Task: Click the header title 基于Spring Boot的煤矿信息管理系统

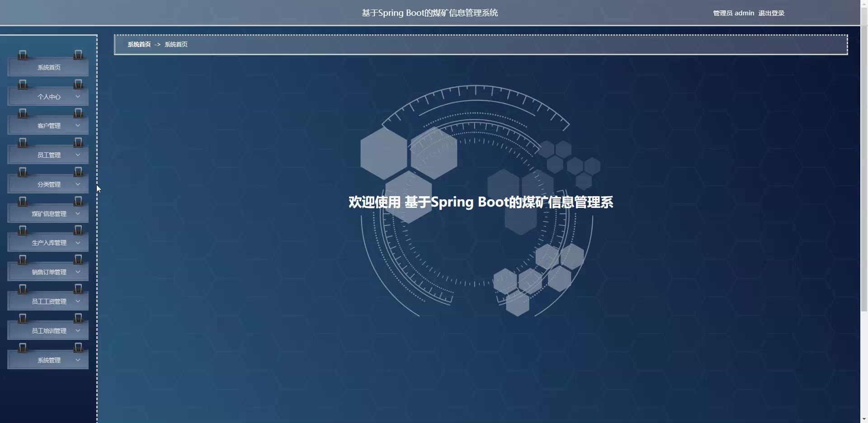Action: point(429,13)
